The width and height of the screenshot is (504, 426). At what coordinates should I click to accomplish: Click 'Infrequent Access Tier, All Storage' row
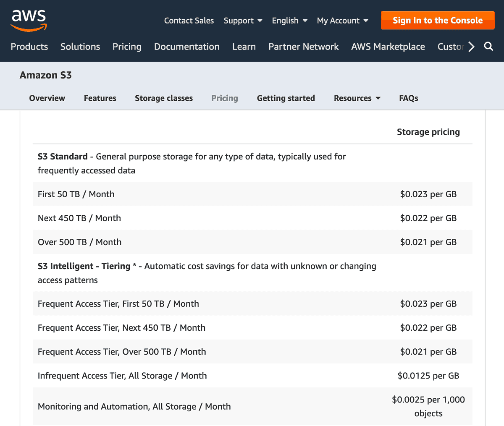pos(252,375)
